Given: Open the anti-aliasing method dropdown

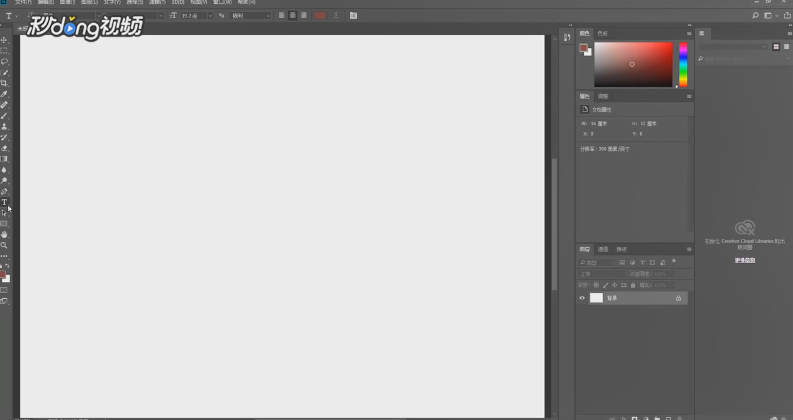Looking at the screenshot, I should (x=251, y=16).
